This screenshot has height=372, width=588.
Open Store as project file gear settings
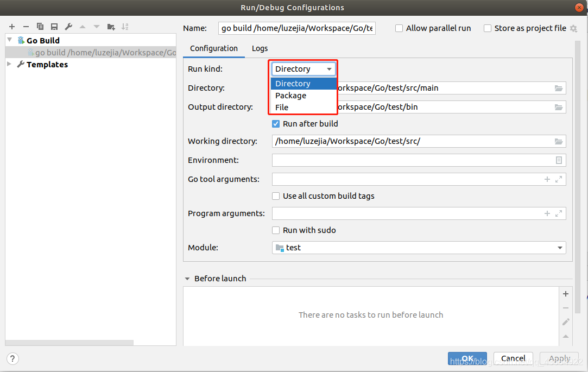[x=573, y=28]
